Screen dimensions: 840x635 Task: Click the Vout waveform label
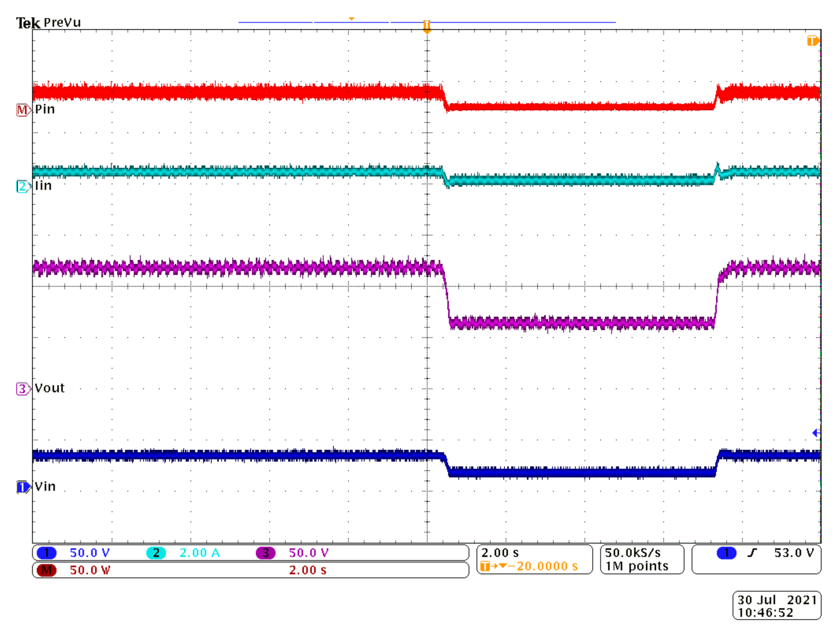tap(50, 388)
